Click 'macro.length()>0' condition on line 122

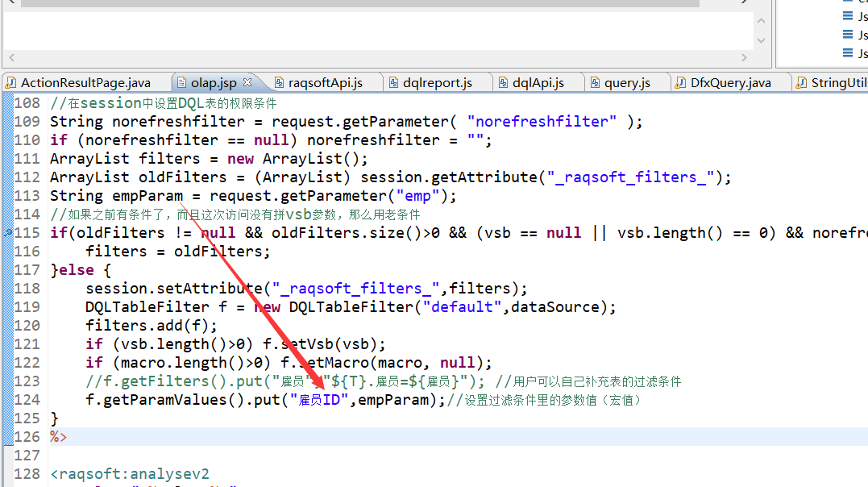click(x=192, y=363)
